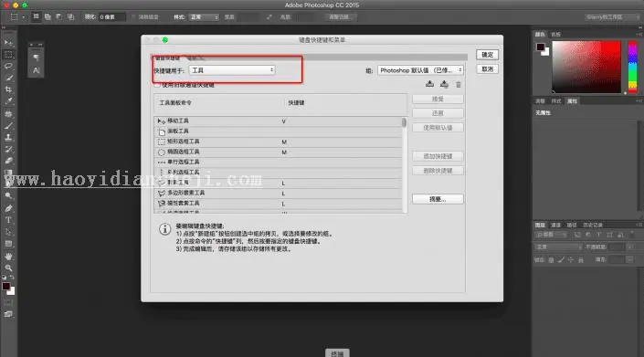Toggle Quick Mask mode icon

click(8, 303)
